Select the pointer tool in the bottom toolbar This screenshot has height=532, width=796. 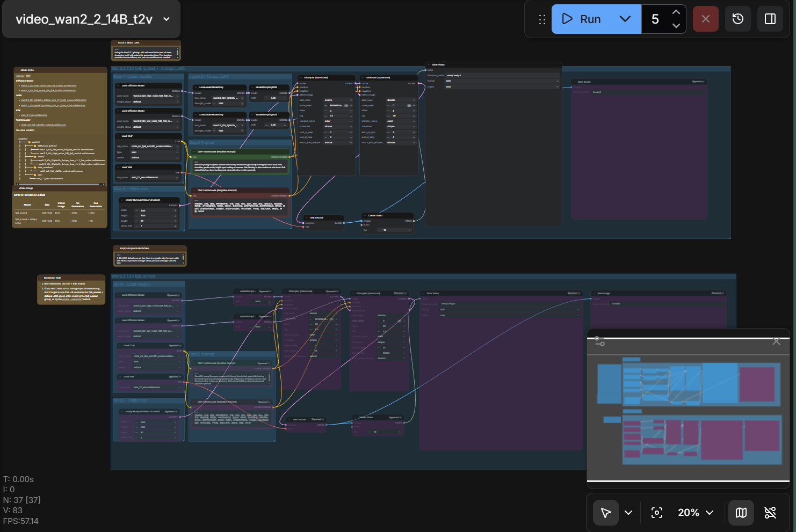tap(605, 513)
